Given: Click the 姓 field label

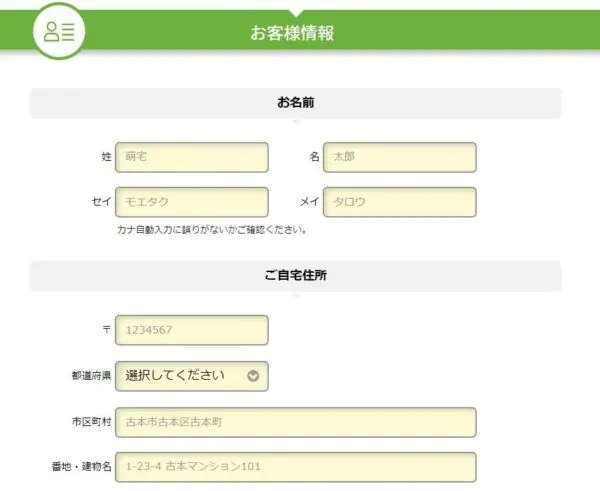Looking at the screenshot, I should 106,157.
